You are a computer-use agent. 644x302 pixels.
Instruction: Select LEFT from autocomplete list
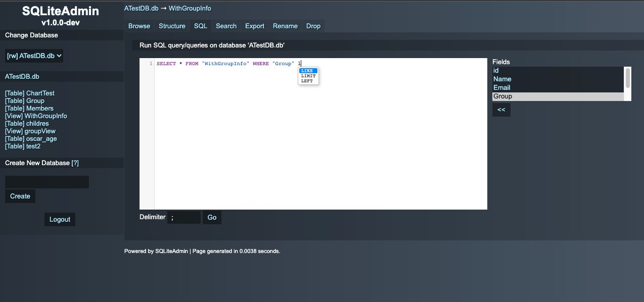(x=307, y=81)
